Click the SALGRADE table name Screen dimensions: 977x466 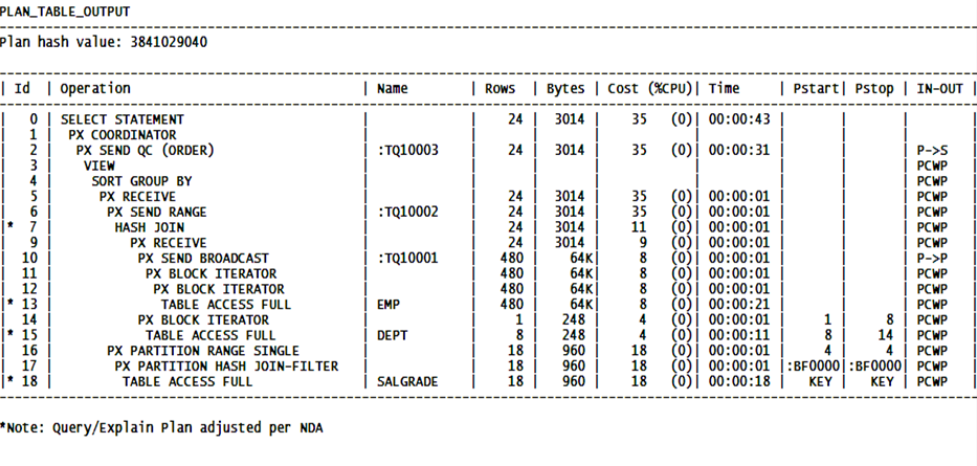tap(407, 381)
